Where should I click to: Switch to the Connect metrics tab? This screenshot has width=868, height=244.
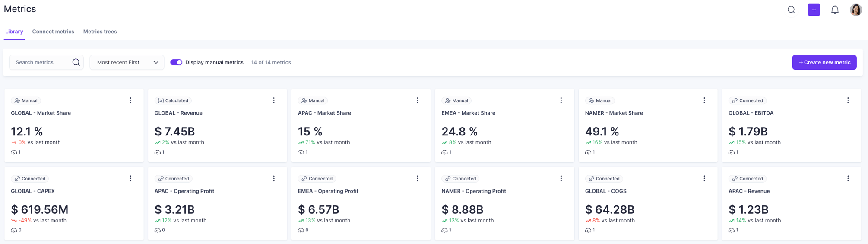pyautogui.click(x=53, y=32)
